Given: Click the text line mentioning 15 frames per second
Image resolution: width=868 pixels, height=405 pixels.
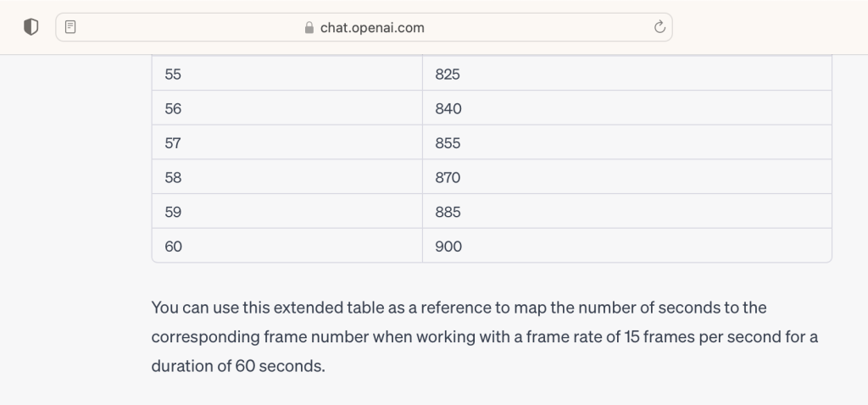Looking at the screenshot, I should 484,337.
